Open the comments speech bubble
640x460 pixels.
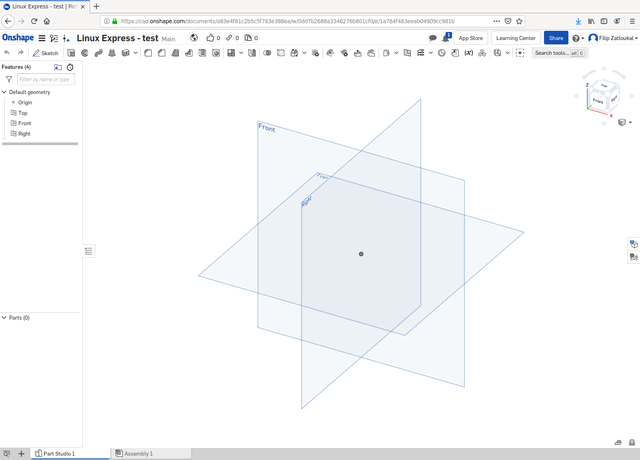pos(433,38)
